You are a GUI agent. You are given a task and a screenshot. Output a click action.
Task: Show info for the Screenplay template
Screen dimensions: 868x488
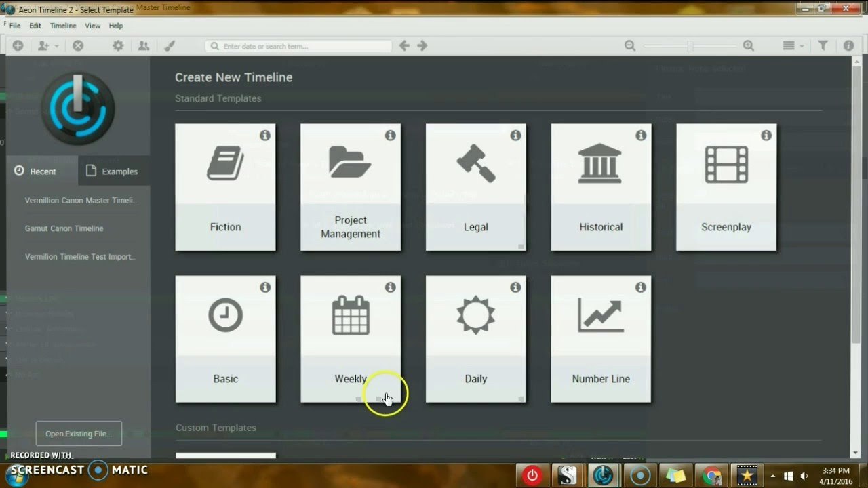tap(766, 136)
